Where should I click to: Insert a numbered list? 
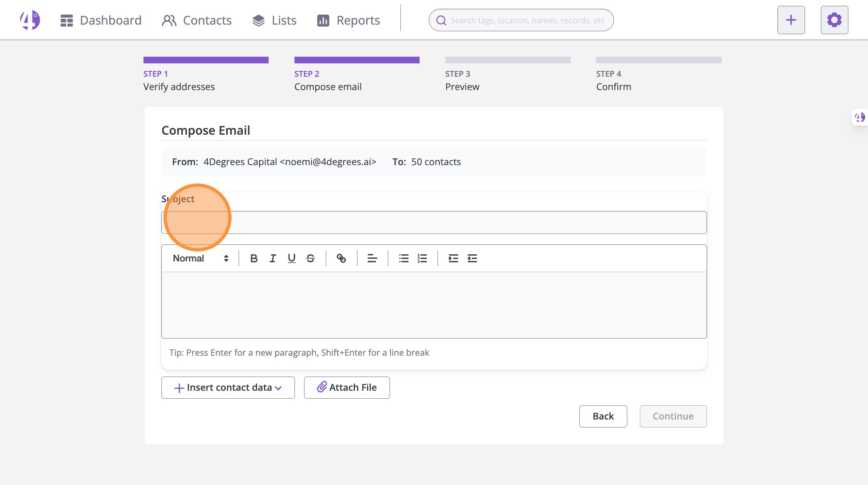coord(422,259)
